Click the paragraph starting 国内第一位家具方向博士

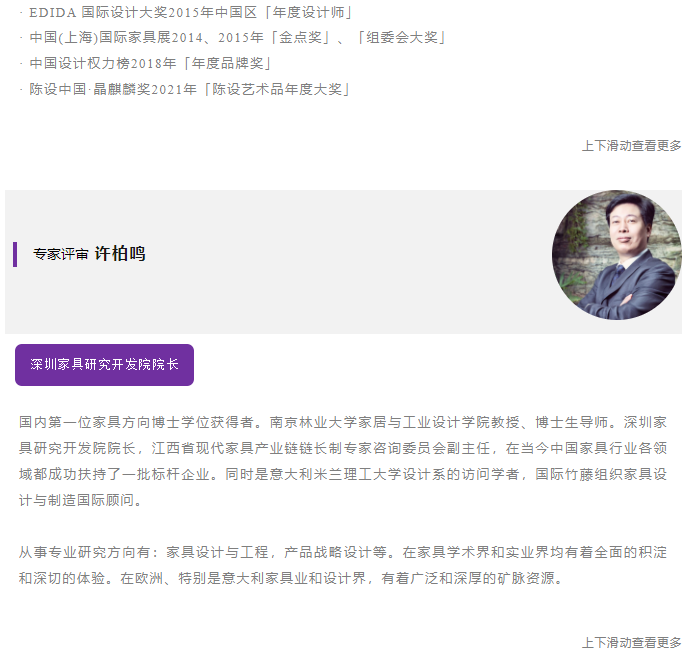coord(343,461)
